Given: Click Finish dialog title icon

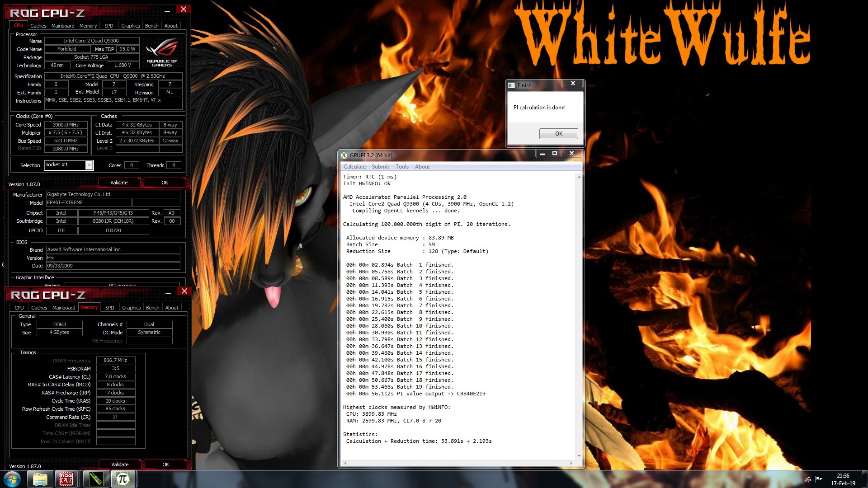Looking at the screenshot, I should point(511,85).
